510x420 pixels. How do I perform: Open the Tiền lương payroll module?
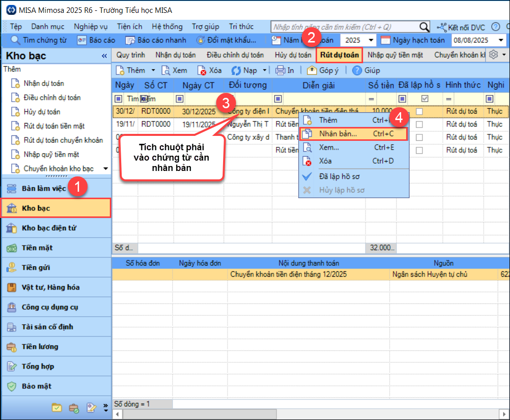pos(56,347)
